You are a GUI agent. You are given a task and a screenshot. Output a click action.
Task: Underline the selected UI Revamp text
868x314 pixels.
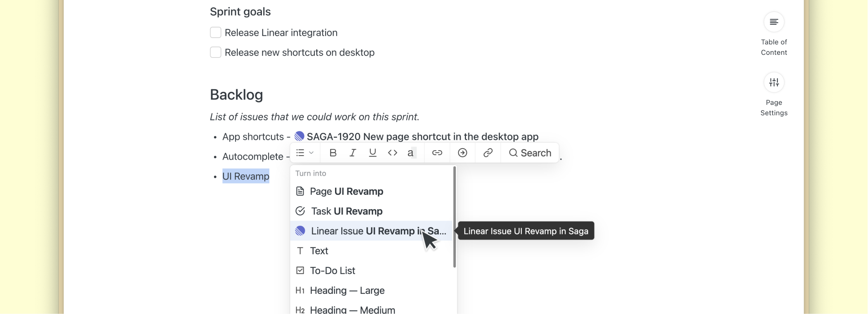coord(373,153)
